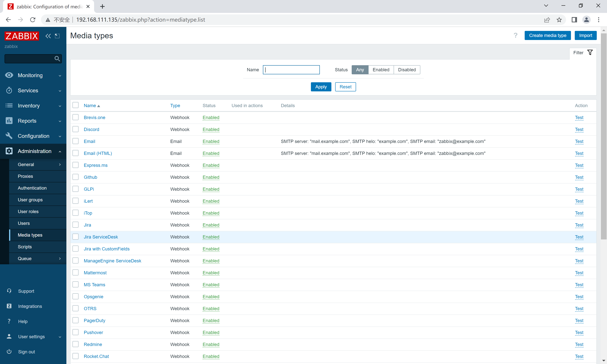Check the MS Teams row checkbox
Screen dimensions: 607x364
(x=75, y=284)
